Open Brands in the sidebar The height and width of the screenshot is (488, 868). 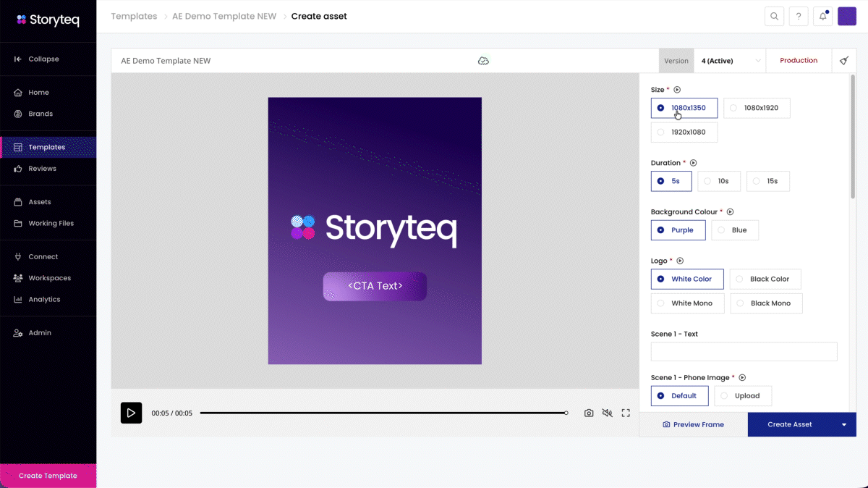click(x=41, y=114)
